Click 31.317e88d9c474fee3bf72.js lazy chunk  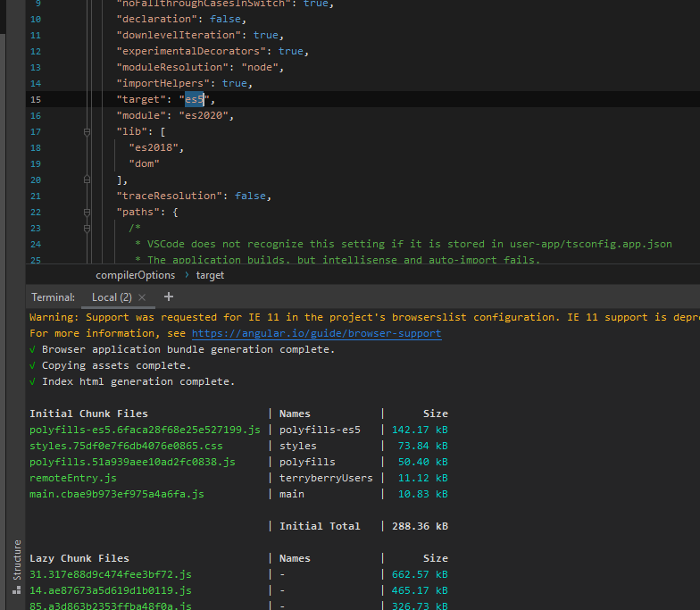[111, 575]
